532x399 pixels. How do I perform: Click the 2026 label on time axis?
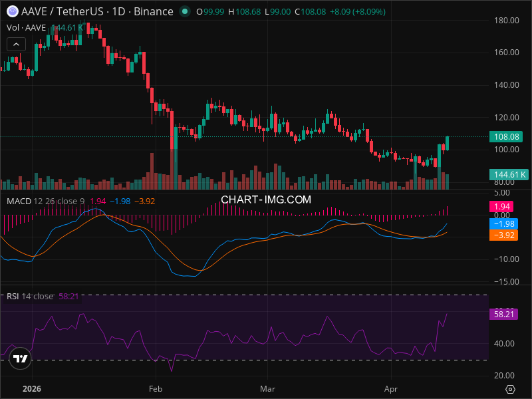point(31,389)
